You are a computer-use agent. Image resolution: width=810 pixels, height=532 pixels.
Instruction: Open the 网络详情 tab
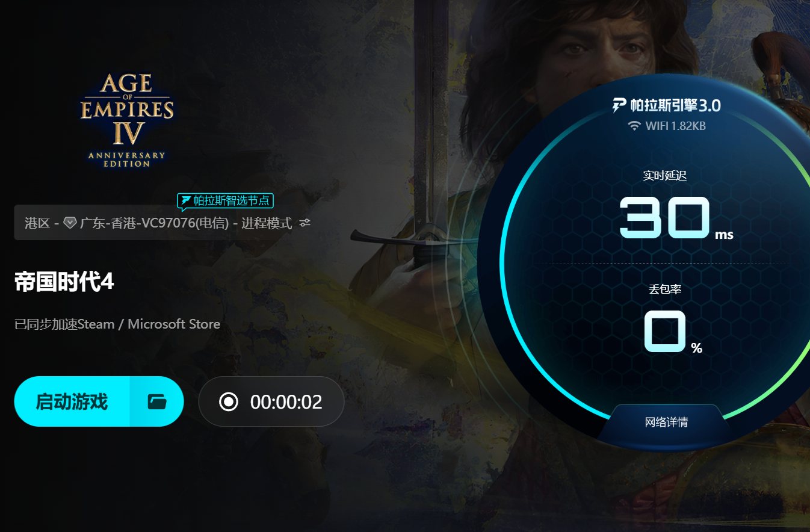(x=666, y=422)
